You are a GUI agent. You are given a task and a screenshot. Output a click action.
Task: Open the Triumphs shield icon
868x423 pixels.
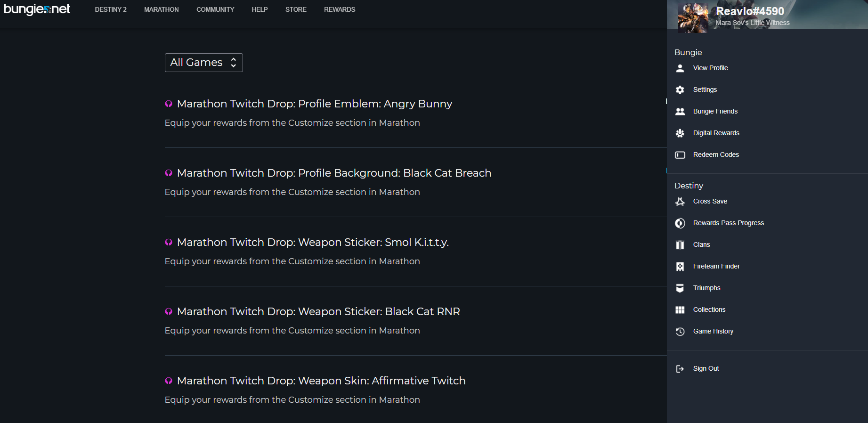pyautogui.click(x=680, y=288)
